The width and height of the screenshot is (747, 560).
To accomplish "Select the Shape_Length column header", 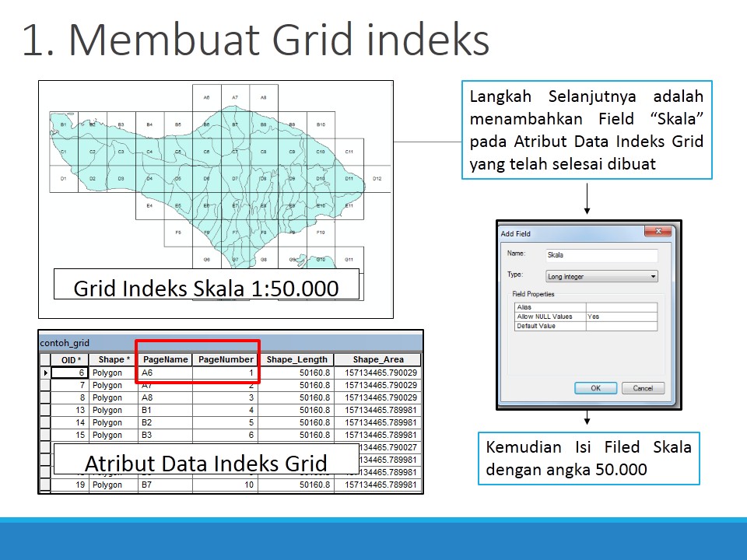I will point(297,359).
